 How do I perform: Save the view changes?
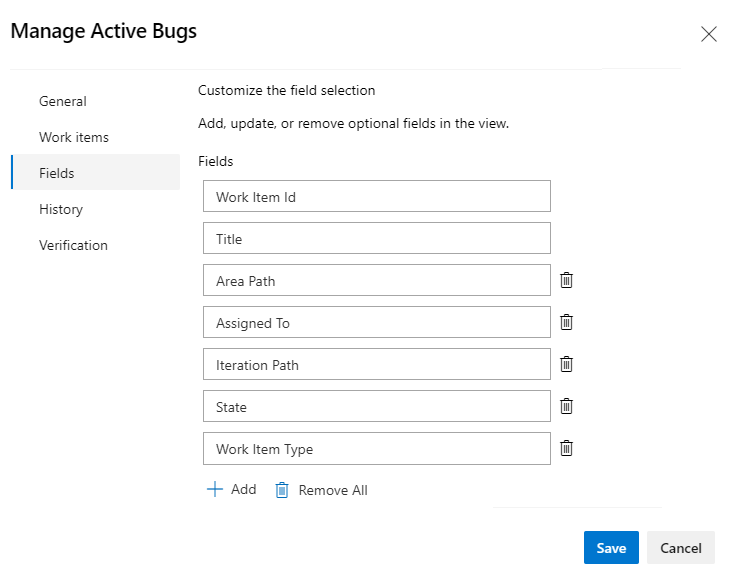[611, 547]
